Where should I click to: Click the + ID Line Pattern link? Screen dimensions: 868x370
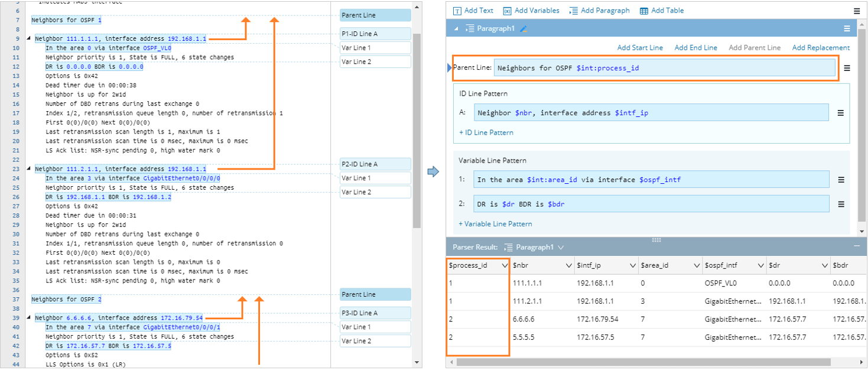point(486,132)
